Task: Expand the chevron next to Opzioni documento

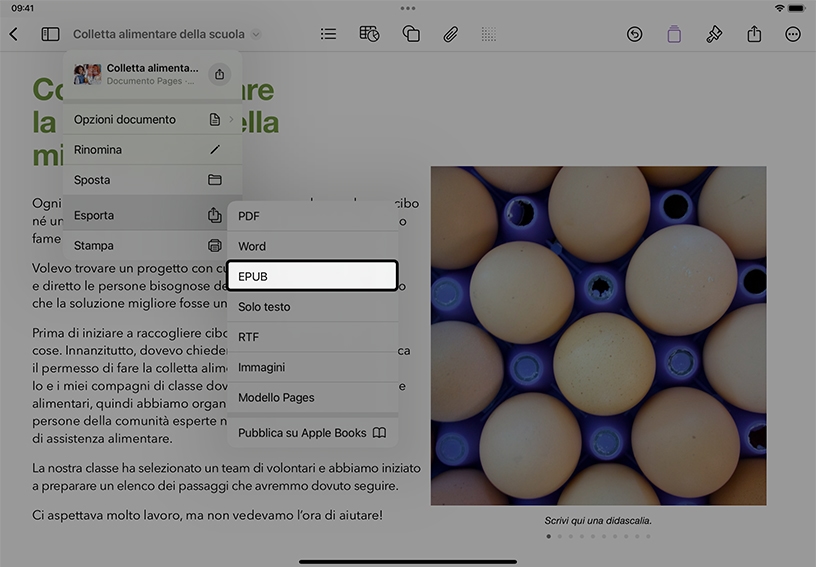Action: pyautogui.click(x=231, y=120)
